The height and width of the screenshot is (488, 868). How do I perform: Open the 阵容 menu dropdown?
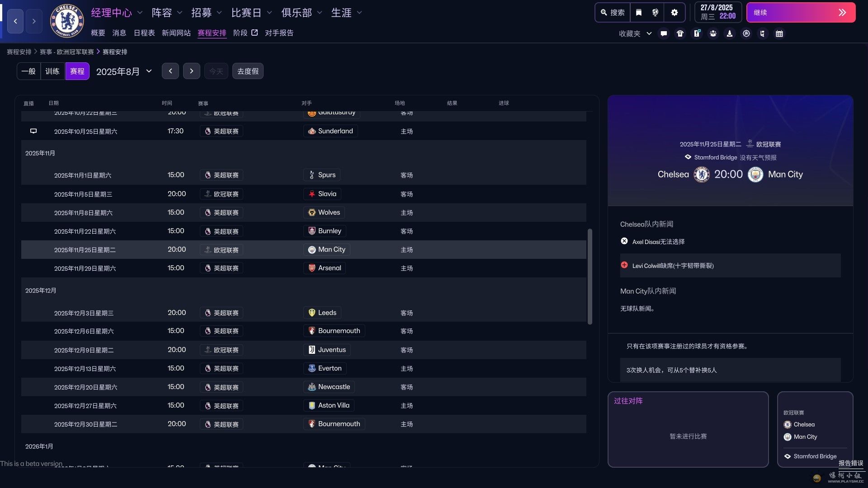tap(166, 13)
